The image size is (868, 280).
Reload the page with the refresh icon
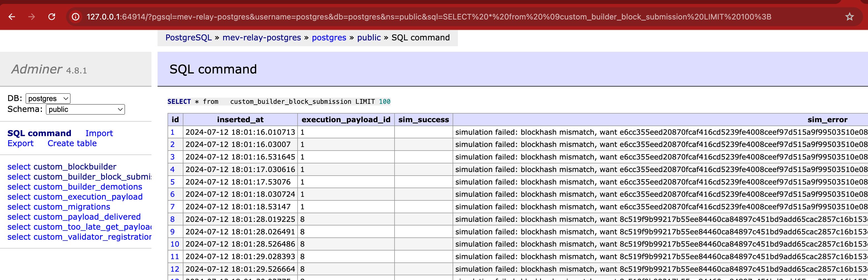52,16
